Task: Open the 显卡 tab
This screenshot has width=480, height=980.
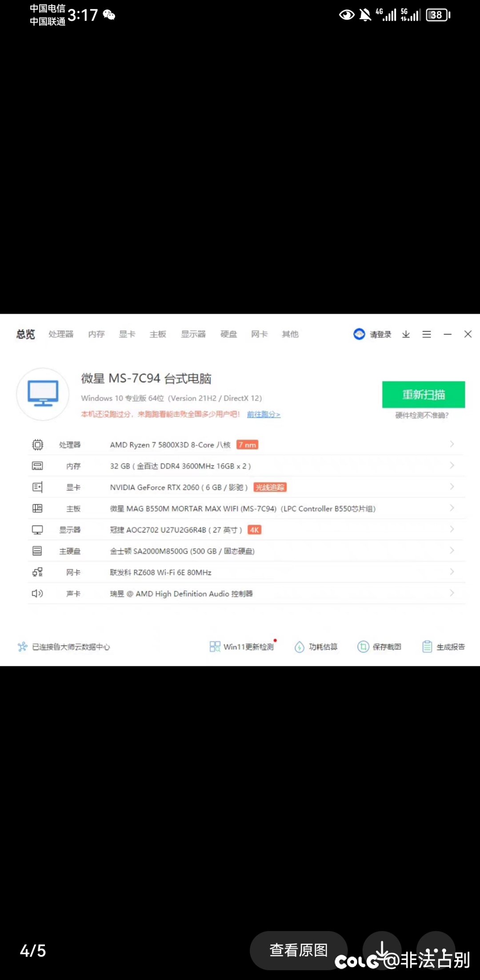Action: (x=127, y=334)
